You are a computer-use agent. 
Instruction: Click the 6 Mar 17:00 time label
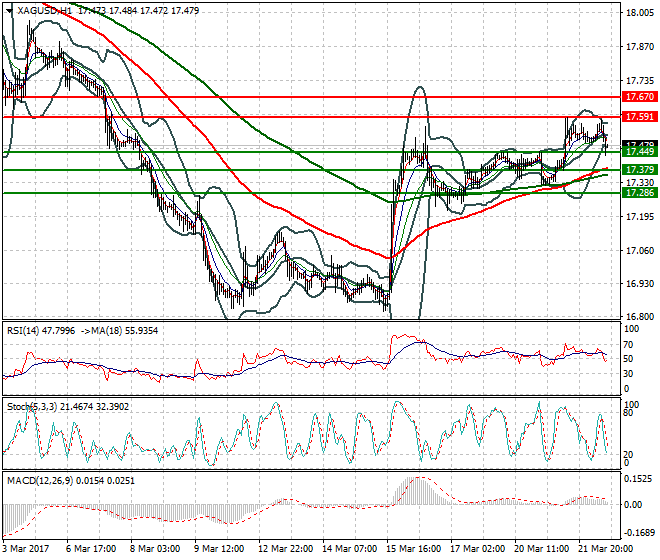[91, 549]
